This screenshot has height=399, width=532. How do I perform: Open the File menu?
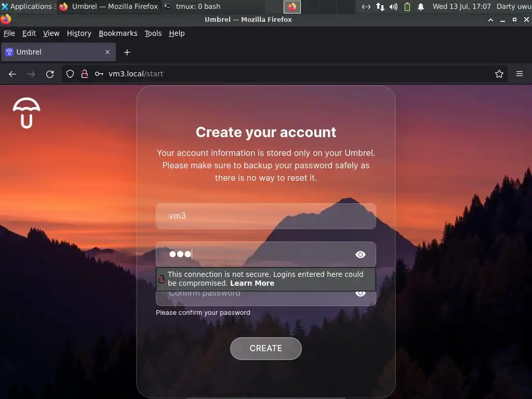click(9, 33)
